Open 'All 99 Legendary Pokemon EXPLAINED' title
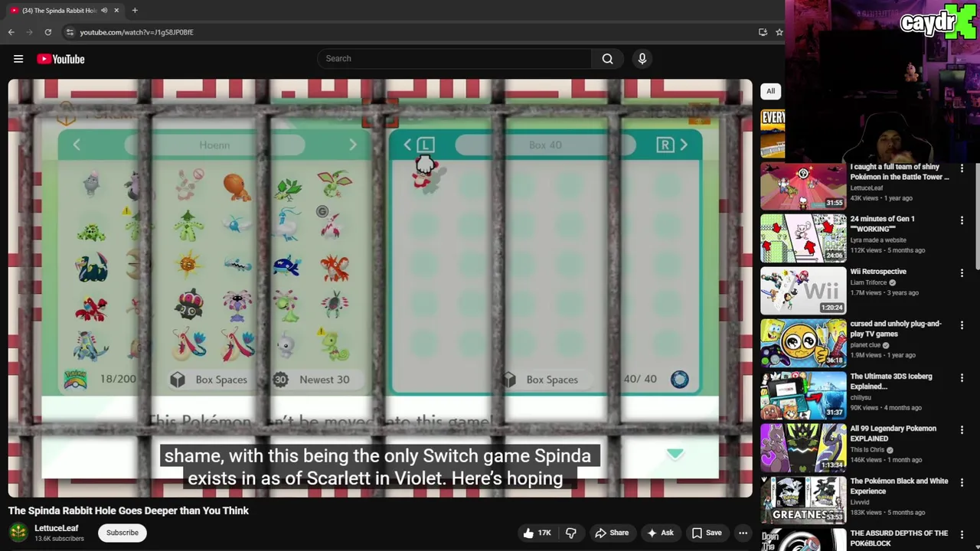The height and width of the screenshot is (551, 980). (x=893, y=434)
